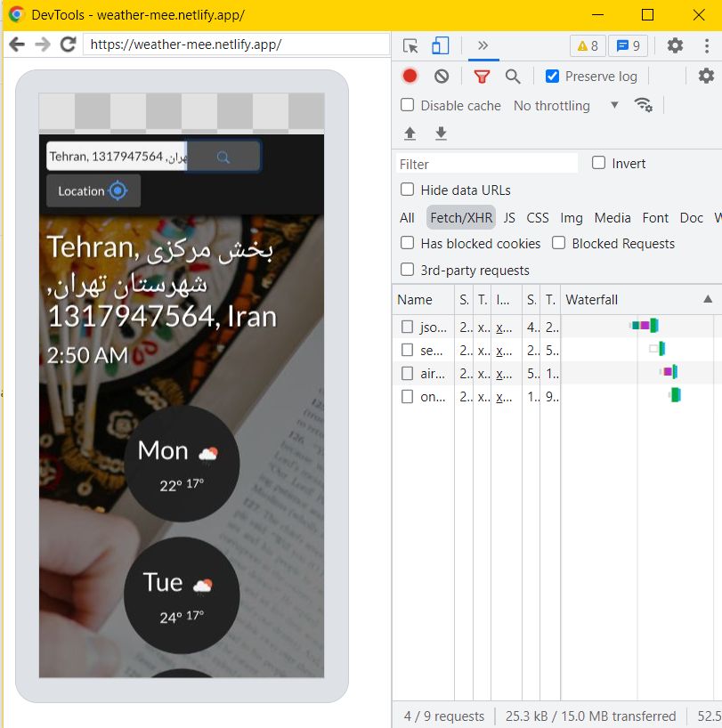Select the Media filter type
This screenshot has width=722, height=728.
tap(612, 218)
